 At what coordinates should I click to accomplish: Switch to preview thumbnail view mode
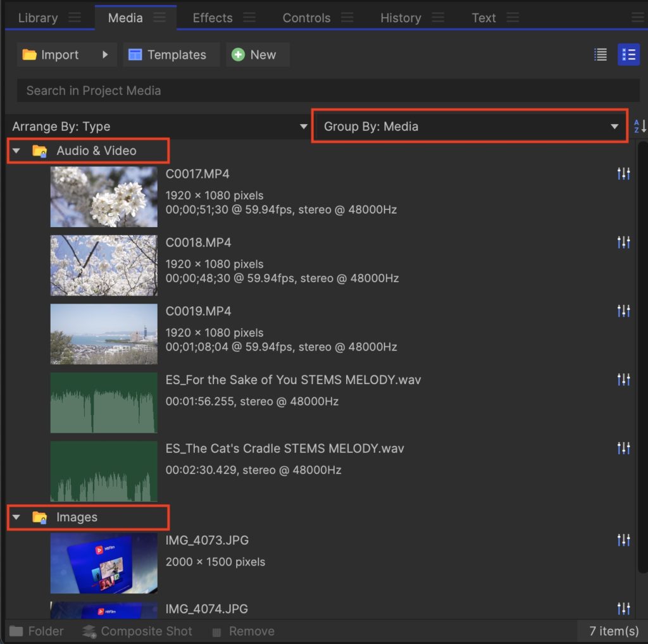pos(628,54)
